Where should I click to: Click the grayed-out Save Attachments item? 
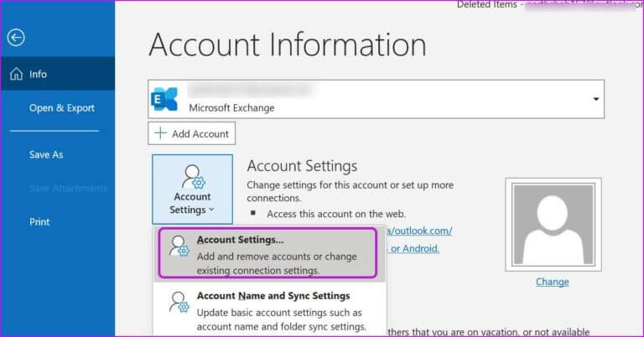coord(68,189)
